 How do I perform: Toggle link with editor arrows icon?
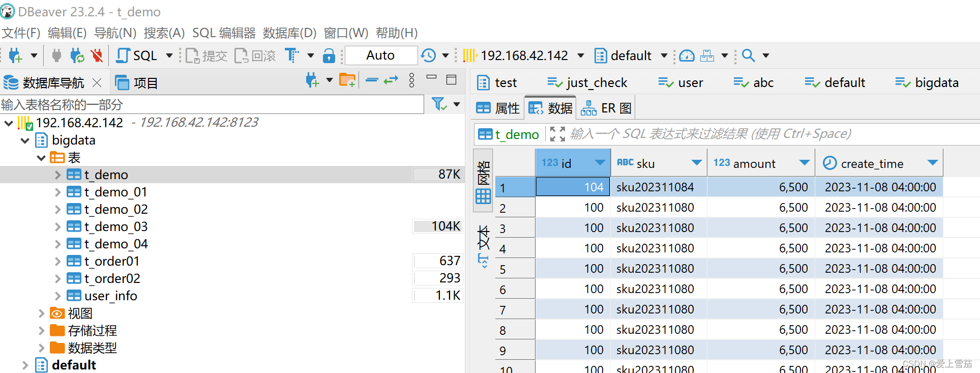[391, 80]
